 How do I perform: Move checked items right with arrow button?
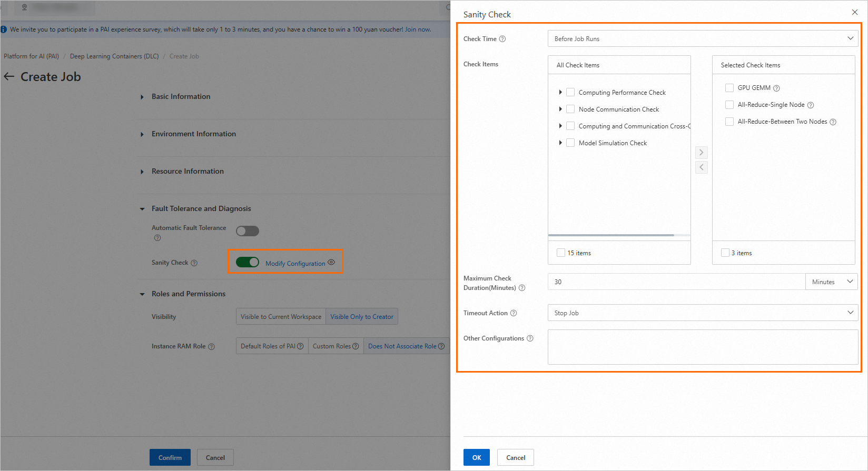tap(702, 153)
